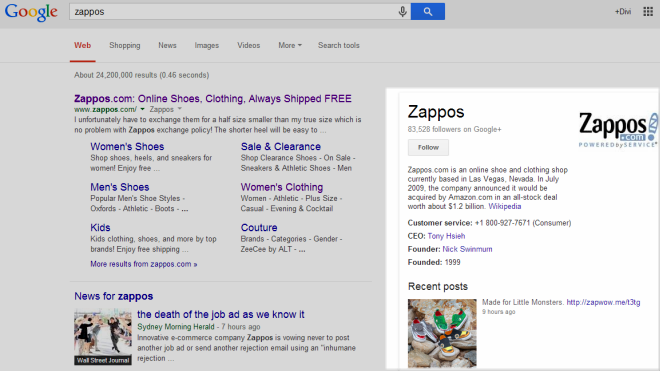Expand the More dropdown menu
The image size is (660, 371).
pyautogui.click(x=290, y=45)
